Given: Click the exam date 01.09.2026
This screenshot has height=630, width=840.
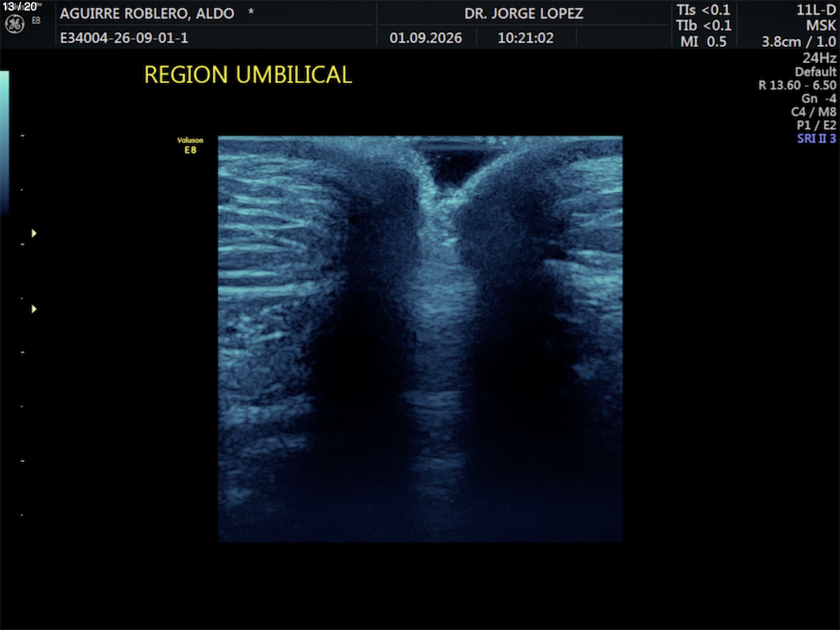Looking at the screenshot, I should pos(426,38).
